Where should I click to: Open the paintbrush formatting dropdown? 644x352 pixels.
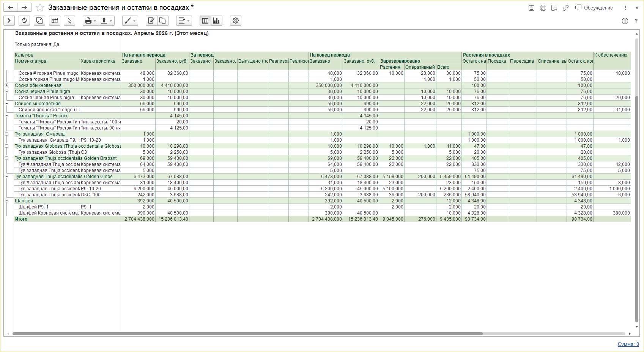[130, 21]
